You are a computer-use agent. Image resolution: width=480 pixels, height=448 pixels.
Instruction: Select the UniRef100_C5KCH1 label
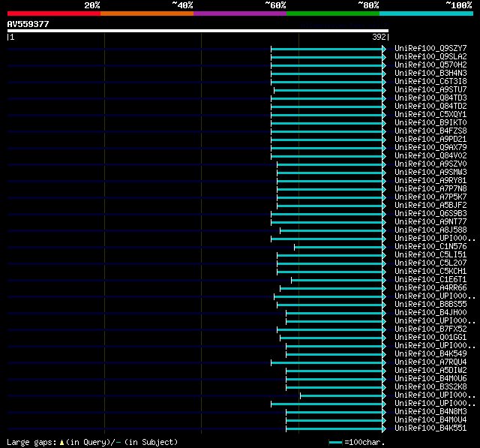(x=430, y=272)
